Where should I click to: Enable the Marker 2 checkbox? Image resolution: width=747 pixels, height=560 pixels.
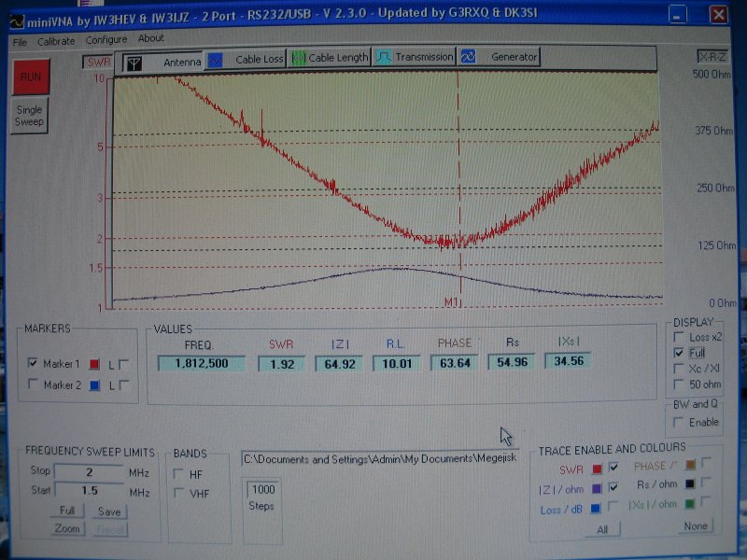[33, 384]
